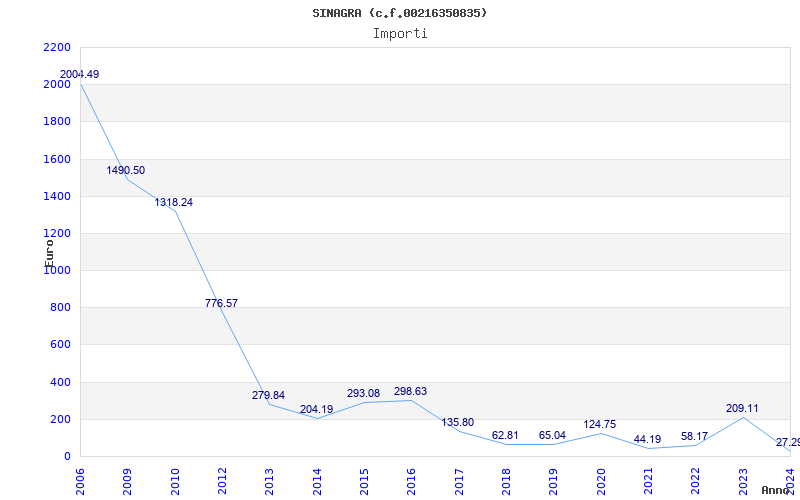Click the y-axis value 200
Image resolution: width=800 pixels, height=500 pixels.
click(60, 419)
